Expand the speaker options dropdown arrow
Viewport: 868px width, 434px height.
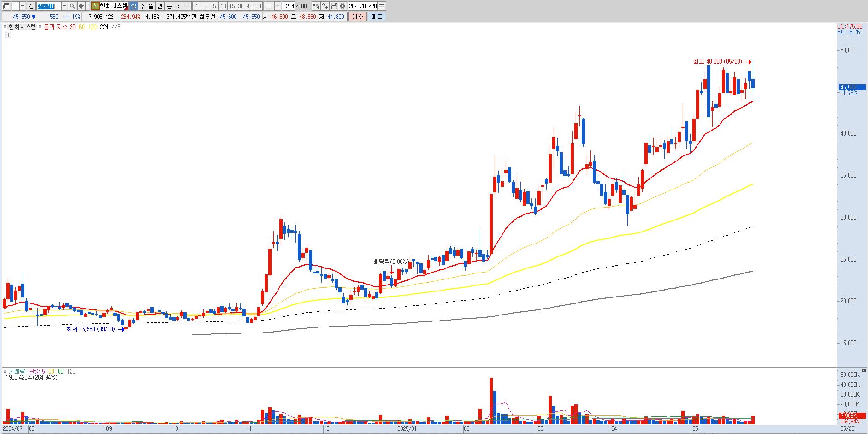point(88,6)
